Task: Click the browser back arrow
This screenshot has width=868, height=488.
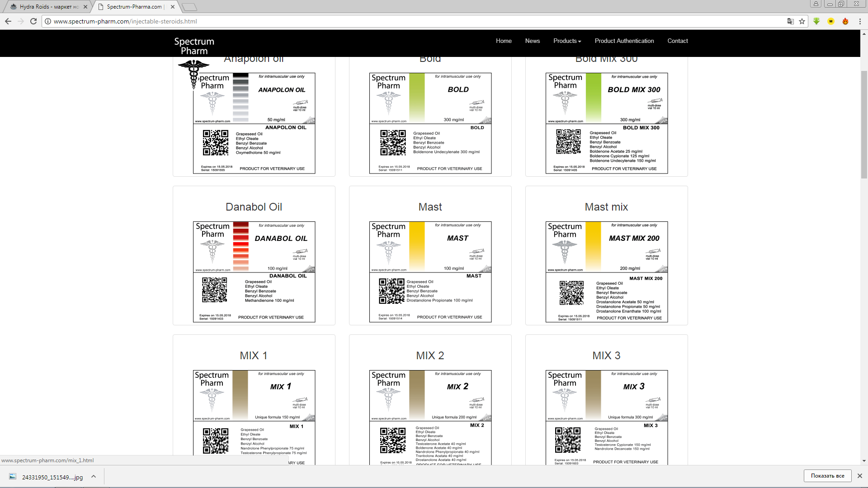Action: 8,21
